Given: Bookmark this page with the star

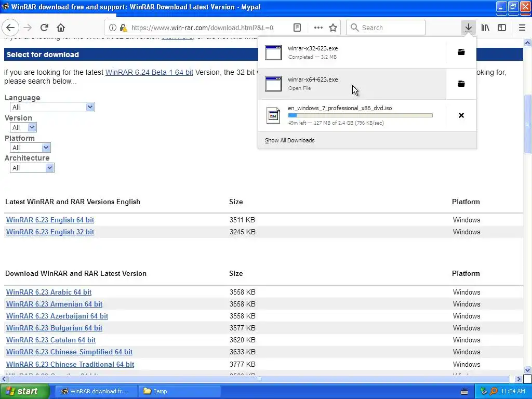Looking at the screenshot, I should tap(333, 28).
